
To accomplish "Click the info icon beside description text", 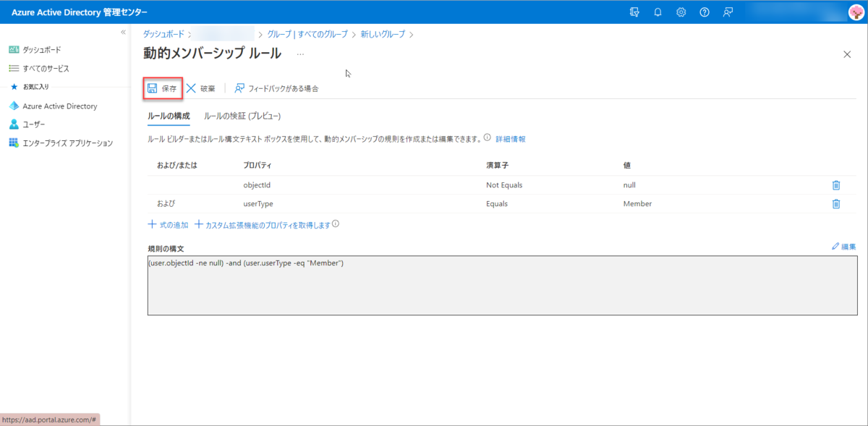I will pos(487,137).
